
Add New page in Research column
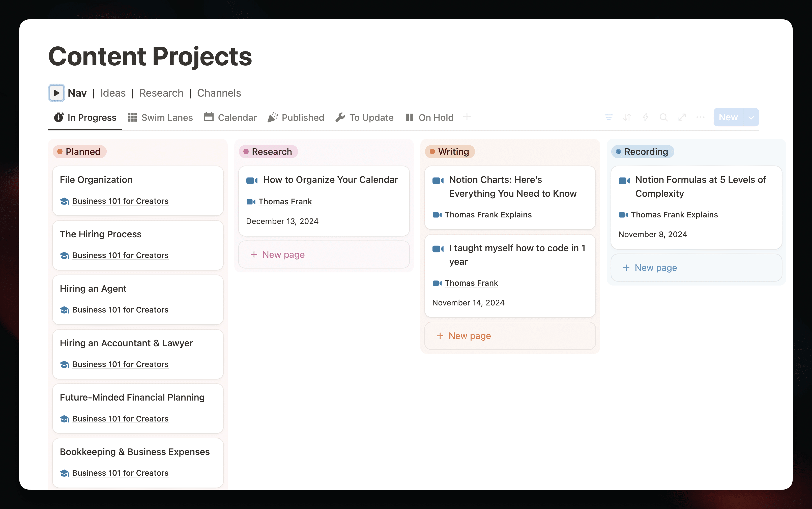pyautogui.click(x=324, y=255)
